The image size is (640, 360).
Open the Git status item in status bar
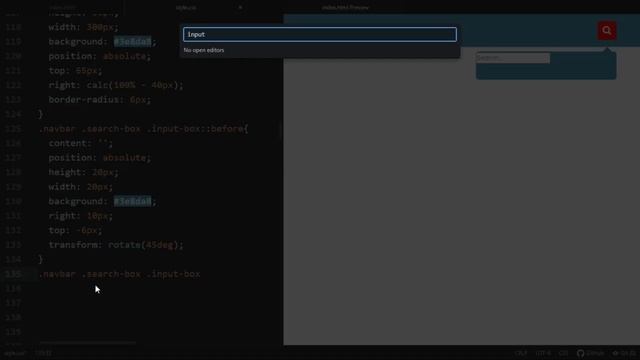623,353
